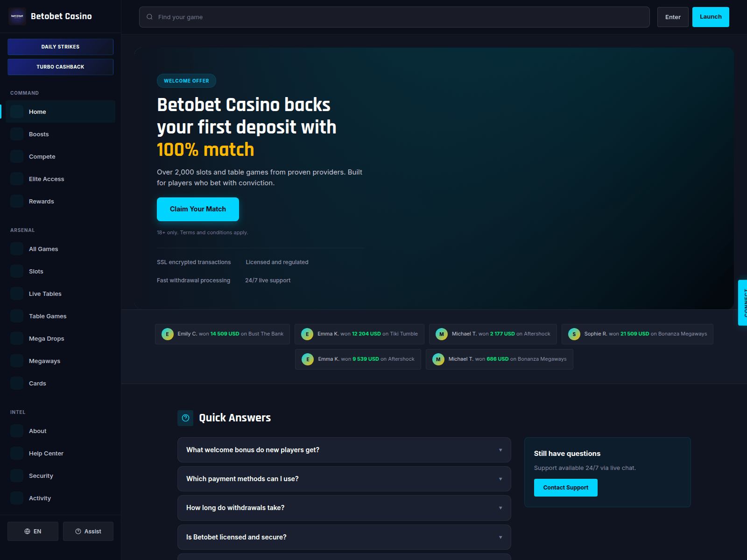This screenshot has height=560, width=747.
Task: Click the icon beside Security
Action: pyautogui.click(x=17, y=476)
